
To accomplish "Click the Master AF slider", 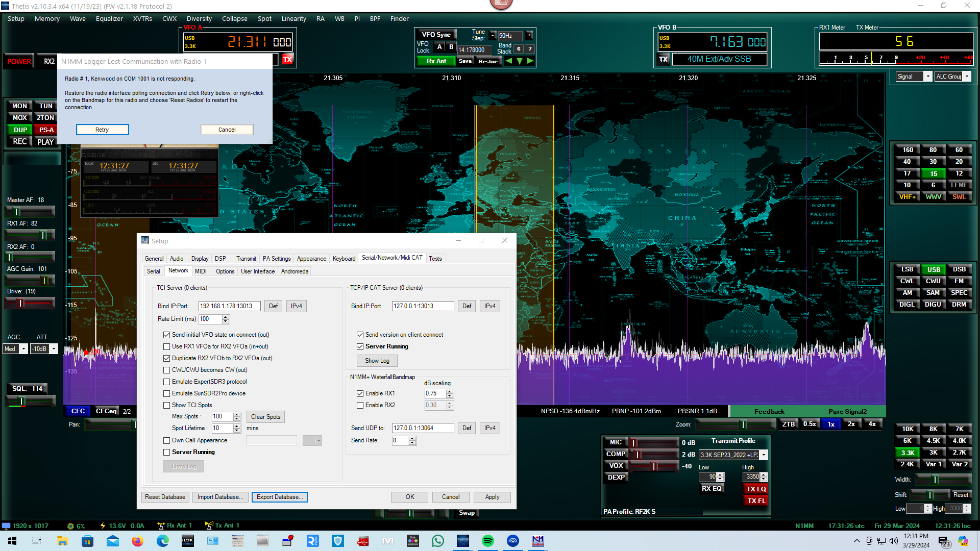I will (x=30, y=211).
